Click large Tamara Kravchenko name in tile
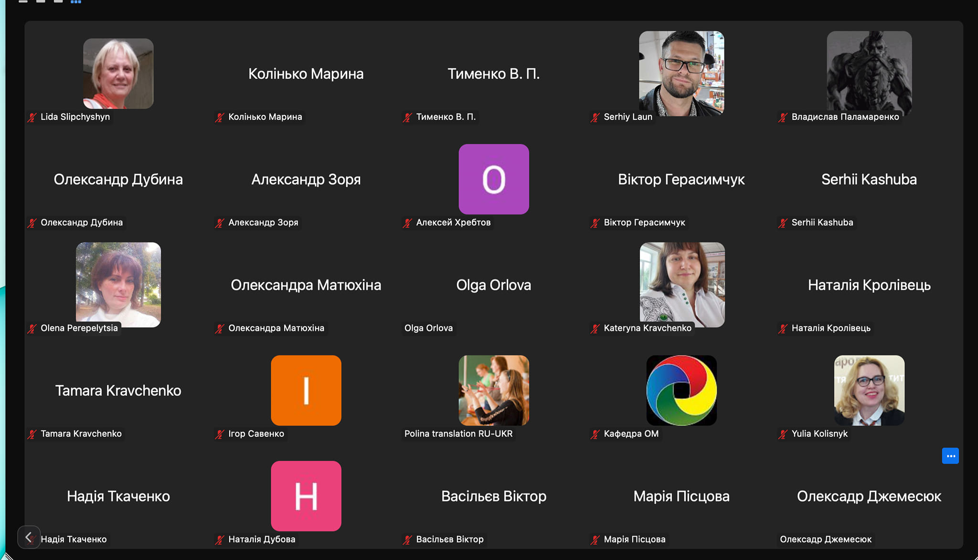The height and width of the screenshot is (560, 978). (118, 391)
